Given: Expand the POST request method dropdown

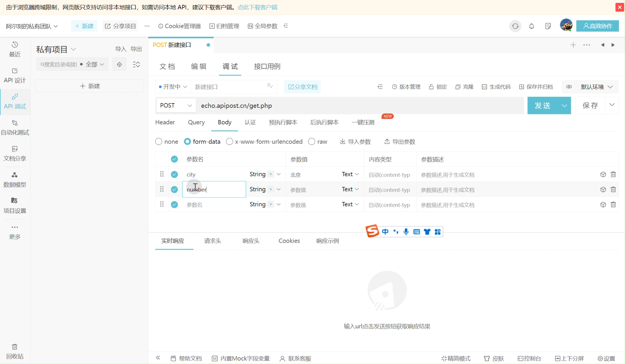Looking at the screenshot, I should coord(175,105).
